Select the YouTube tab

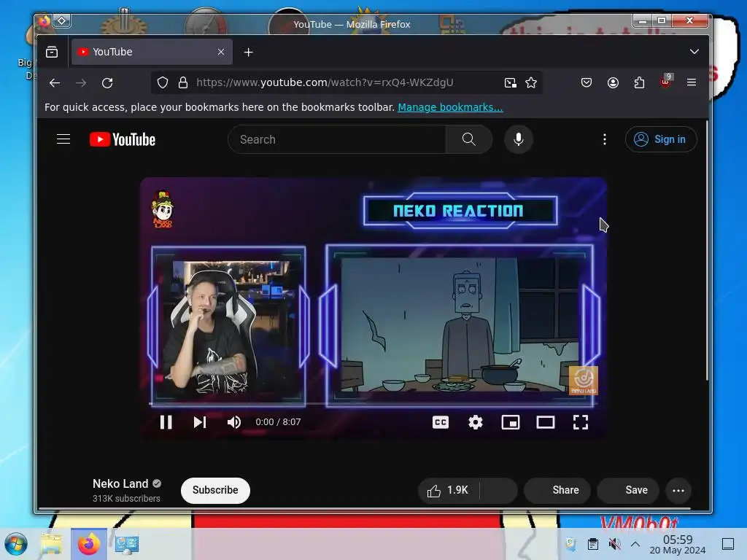click(x=152, y=52)
